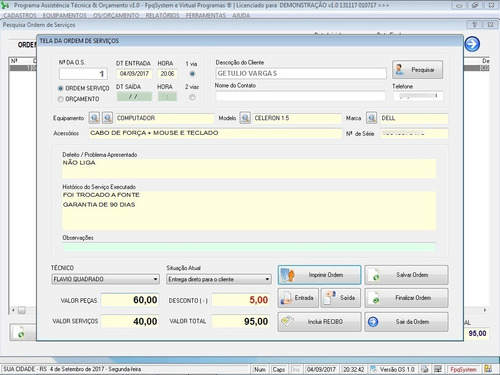Click the Histórico do Serviço Executado area
This screenshot has width=500, height=375.
point(249,211)
